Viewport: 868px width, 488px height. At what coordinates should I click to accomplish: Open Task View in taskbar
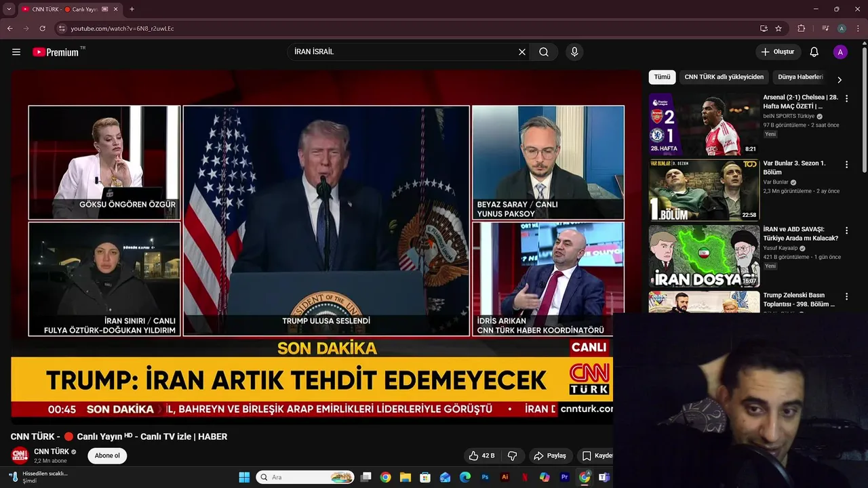[x=366, y=477]
